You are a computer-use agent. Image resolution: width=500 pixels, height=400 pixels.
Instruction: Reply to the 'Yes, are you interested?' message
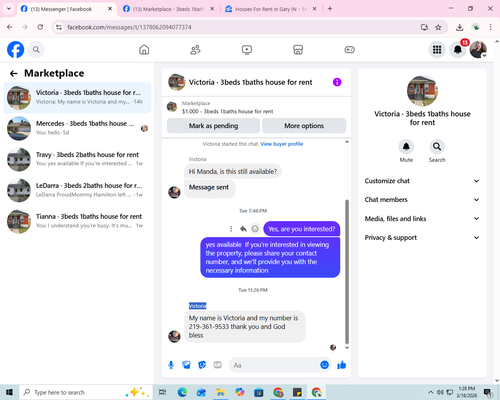point(243,229)
